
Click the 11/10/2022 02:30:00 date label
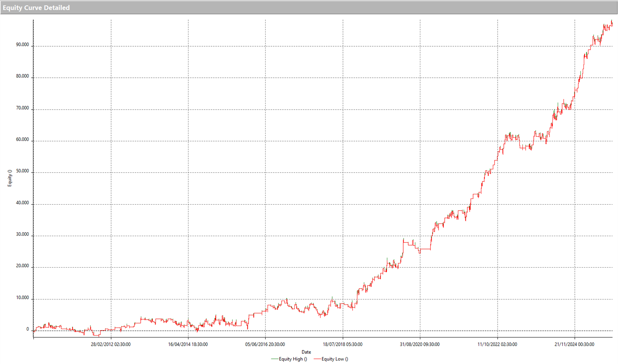click(497, 344)
